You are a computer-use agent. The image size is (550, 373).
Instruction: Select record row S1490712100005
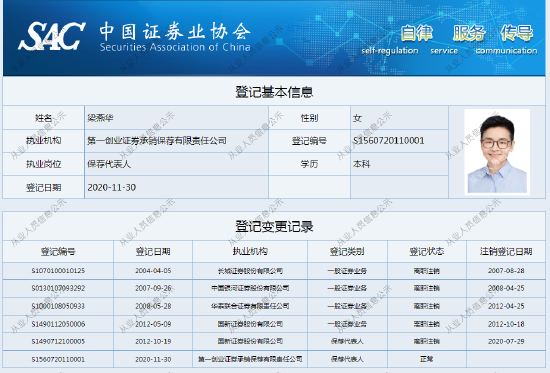click(274, 341)
